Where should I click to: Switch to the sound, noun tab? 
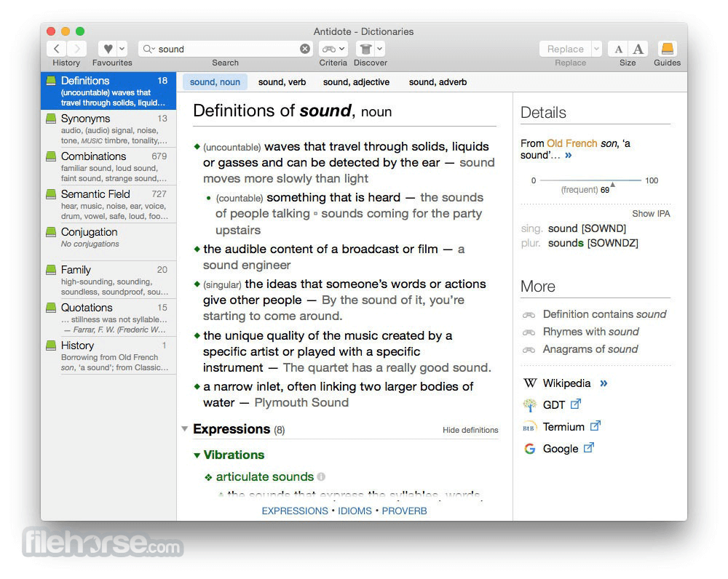tap(215, 82)
